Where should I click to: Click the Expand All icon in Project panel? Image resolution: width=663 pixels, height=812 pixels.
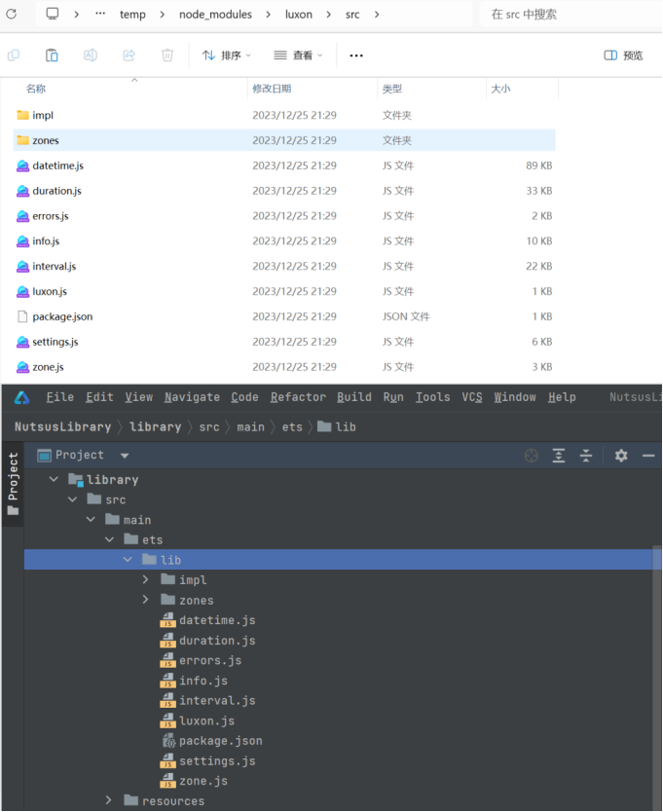[x=559, y=456]
